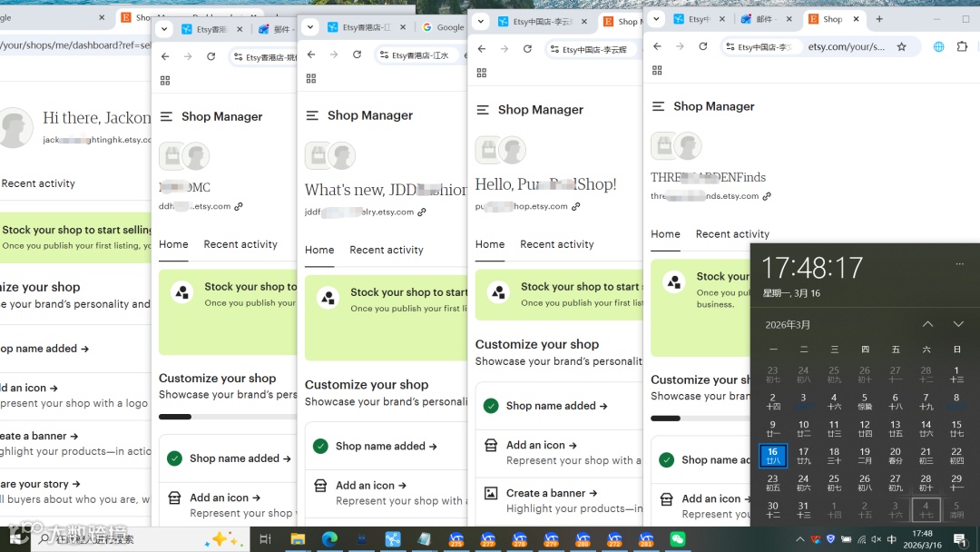Click Shop name added in Hello Pu Shop window
Screen dimensions: 980x552
557,406
